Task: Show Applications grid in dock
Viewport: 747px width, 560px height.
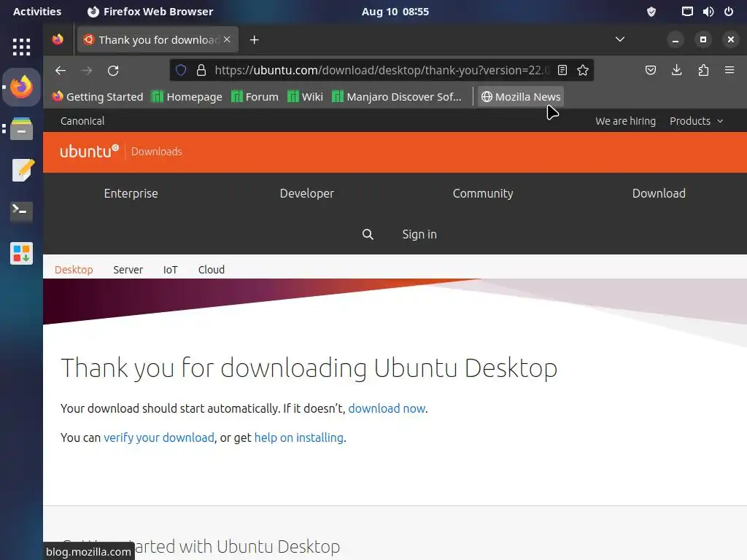Action: (21, 47)
